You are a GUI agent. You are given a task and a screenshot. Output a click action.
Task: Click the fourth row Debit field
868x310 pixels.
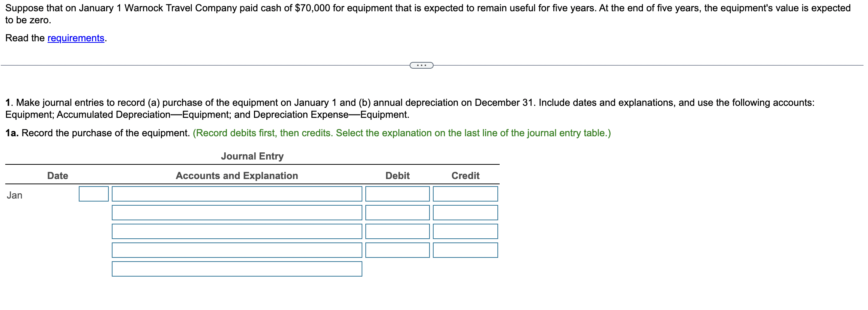tap(397, 250)
